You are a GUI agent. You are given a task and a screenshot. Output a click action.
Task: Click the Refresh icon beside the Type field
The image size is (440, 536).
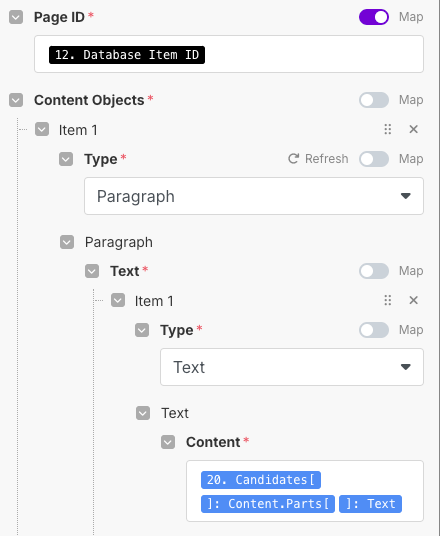[x=293, y=159]
